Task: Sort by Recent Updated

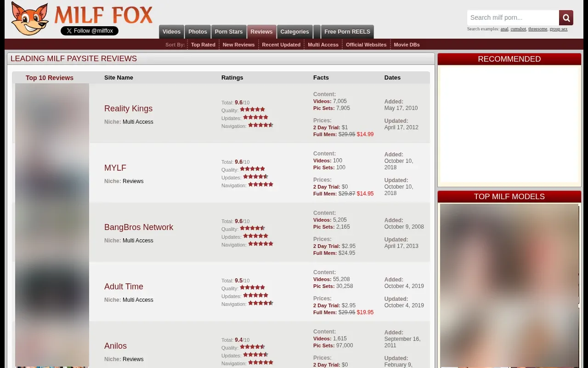Action: [x=281, y=45]
